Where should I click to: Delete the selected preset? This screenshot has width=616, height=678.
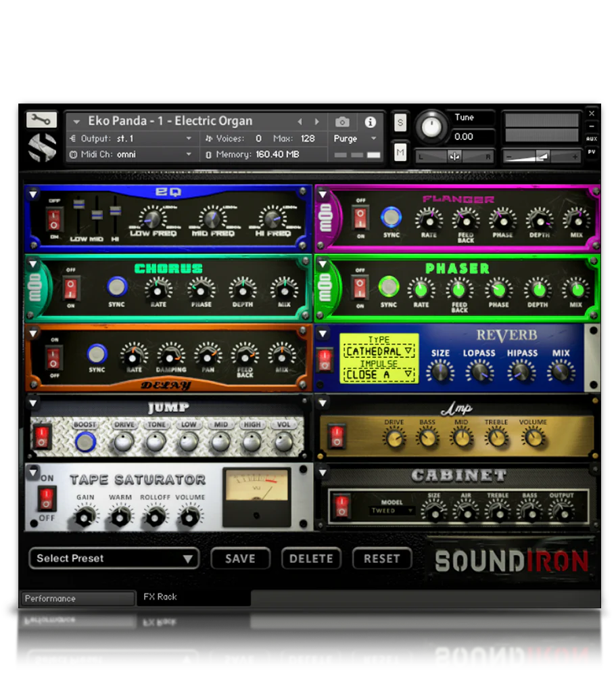click(x=311, y=559)
